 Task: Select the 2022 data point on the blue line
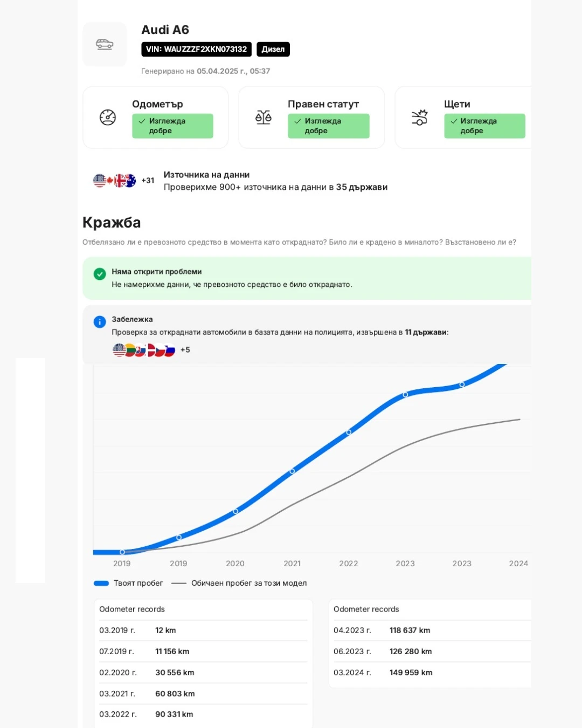click(x=349, y=432)
